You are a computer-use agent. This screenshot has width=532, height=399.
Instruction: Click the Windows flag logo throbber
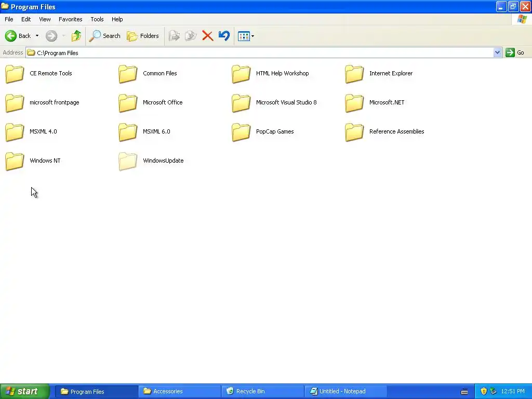[x=522, y=19]
